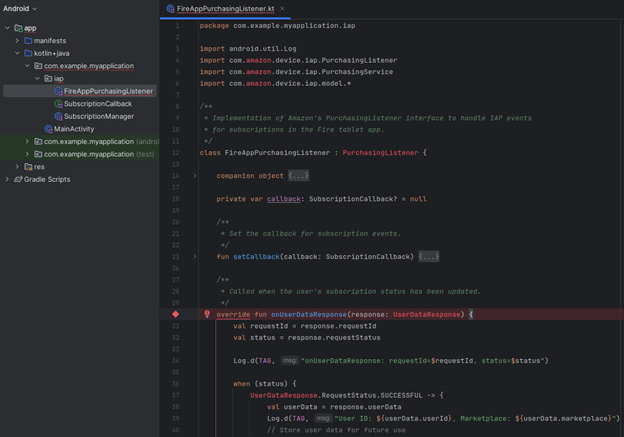Click the msg: parameter hint on line 34
This screenshot has height=437, width=624.
tap(290, 361)
